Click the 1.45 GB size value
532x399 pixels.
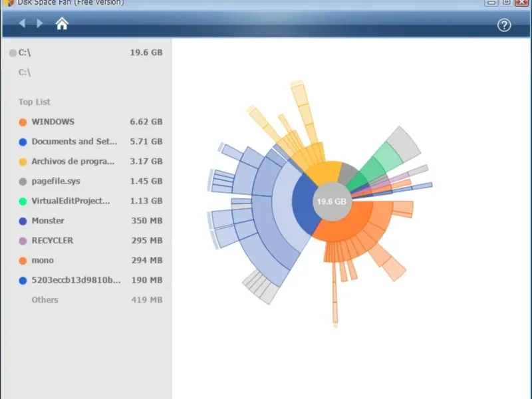[x=146, y=181]
